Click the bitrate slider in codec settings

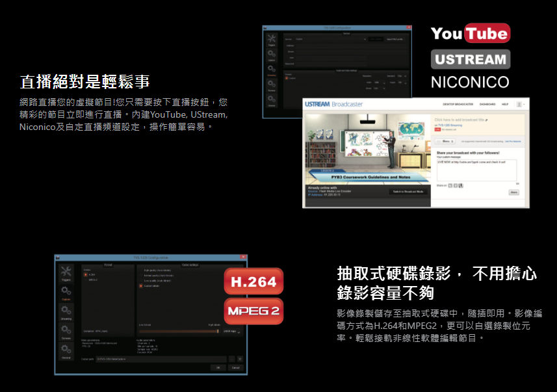click(179, 332)
